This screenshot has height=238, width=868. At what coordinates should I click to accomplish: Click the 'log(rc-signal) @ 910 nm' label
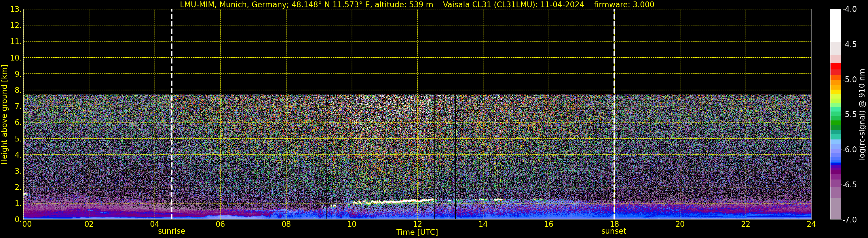tap(862, 115)
